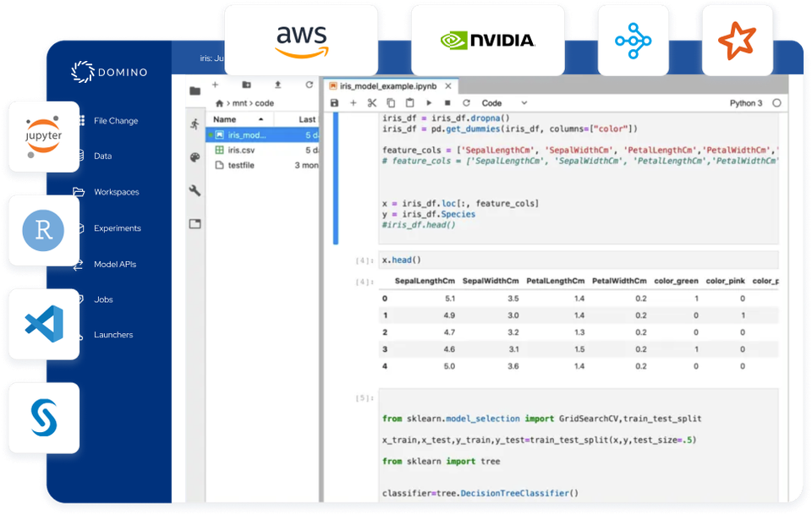Sort files by Name column header
This screenshot has height=515, width=812.
pos(239,119)
